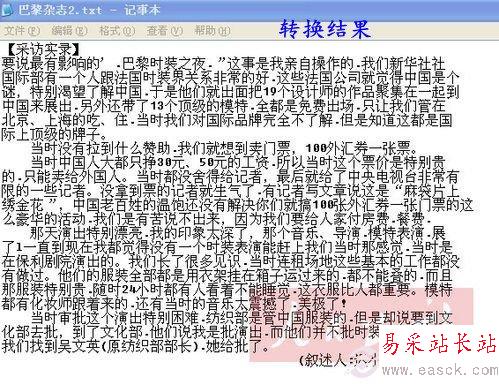Image resolution: width=499 pixels, height=385 pixels.
Task: Click the line starting 那服装特别贵
Action: [x=227, y=290]
